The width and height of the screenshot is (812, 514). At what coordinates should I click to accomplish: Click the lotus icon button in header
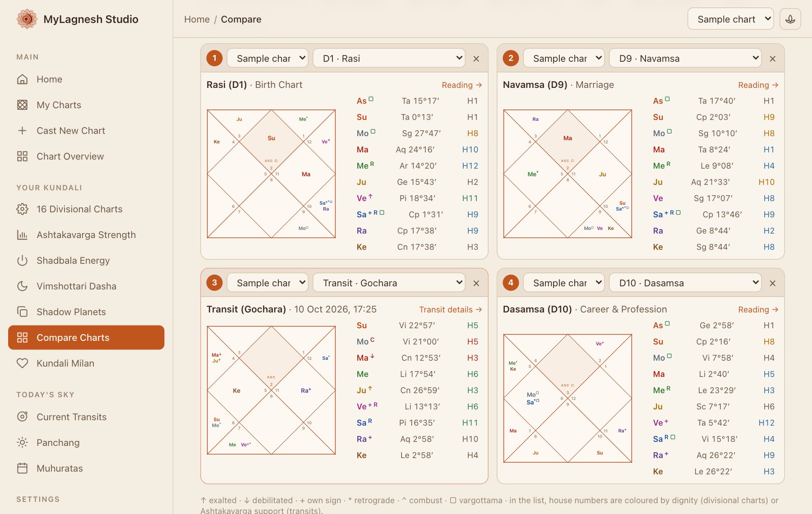pyautogui.click(x=790, y=19)
